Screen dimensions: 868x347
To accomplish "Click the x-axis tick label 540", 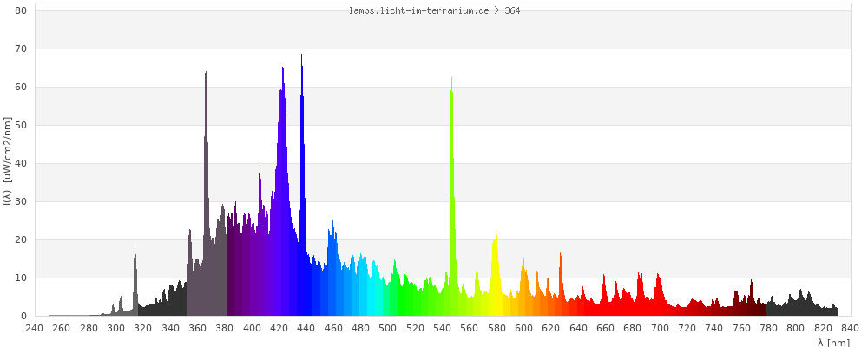I will 443,328.
